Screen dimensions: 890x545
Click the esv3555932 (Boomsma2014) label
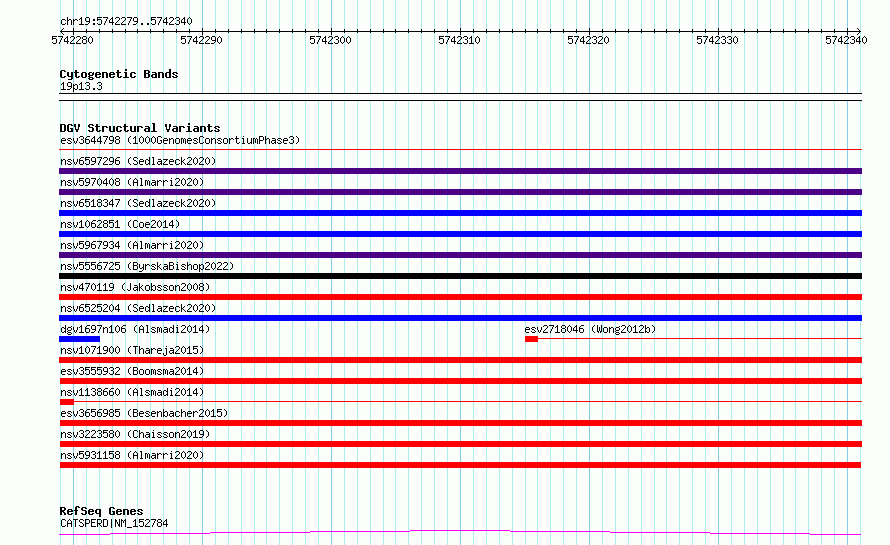coord(132,371)
